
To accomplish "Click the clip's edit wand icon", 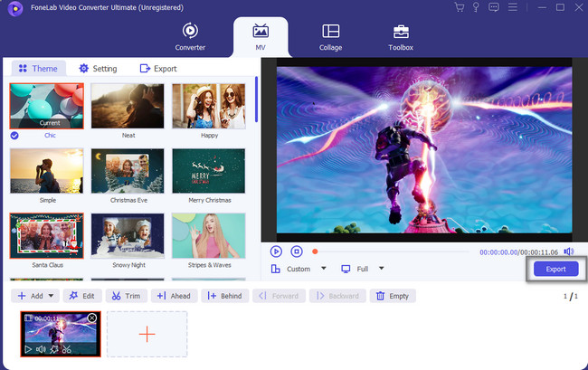I will [54, 349].
